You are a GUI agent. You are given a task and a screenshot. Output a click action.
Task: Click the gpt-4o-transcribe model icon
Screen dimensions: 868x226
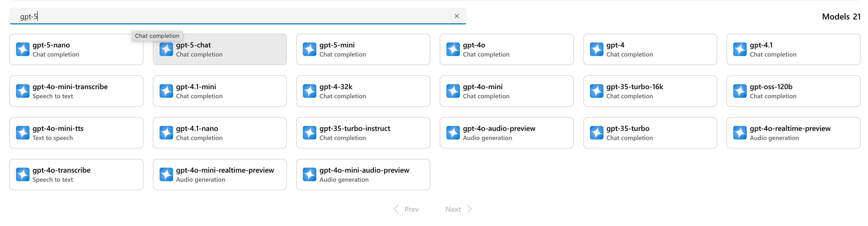(x=23, y=175)
